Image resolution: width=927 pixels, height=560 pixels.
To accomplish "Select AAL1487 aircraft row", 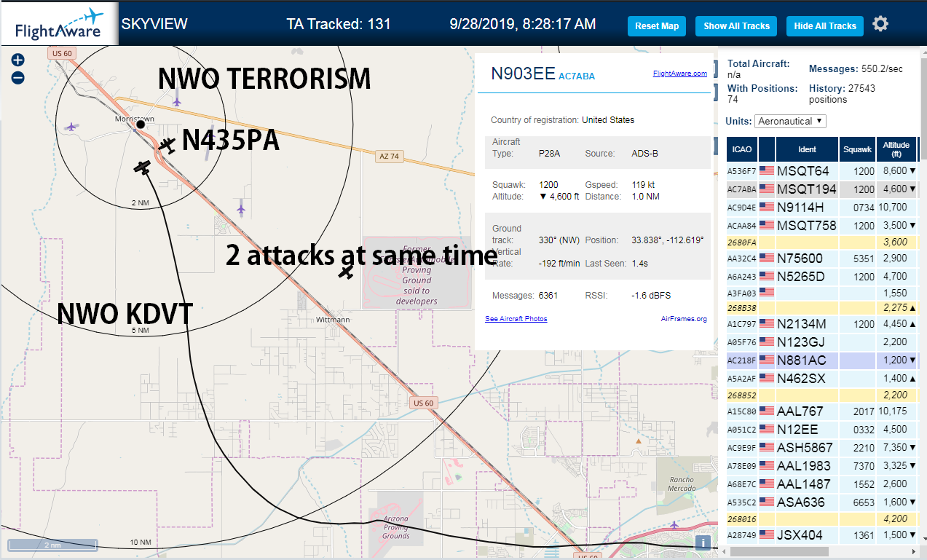I will pyautogui.click(x=822, y=484).
